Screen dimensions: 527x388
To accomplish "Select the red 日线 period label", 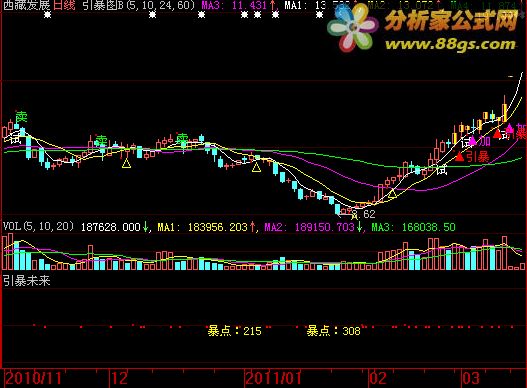I will coord(64,5).
